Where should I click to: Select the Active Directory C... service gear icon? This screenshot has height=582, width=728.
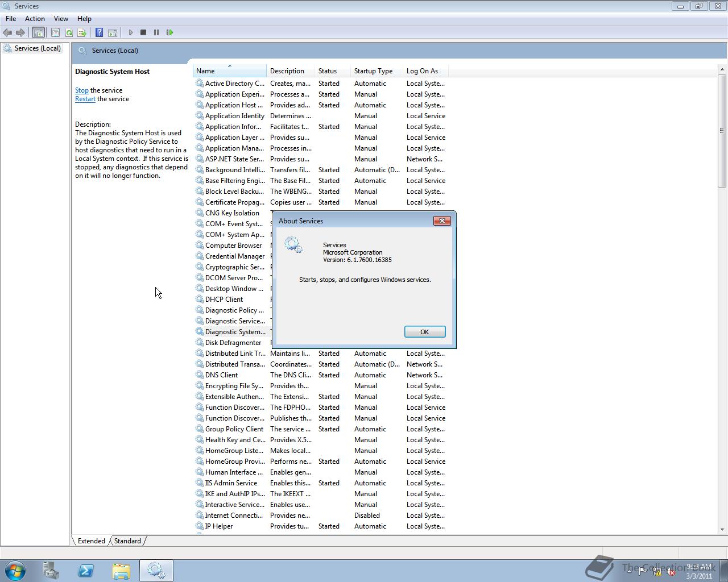200,84
